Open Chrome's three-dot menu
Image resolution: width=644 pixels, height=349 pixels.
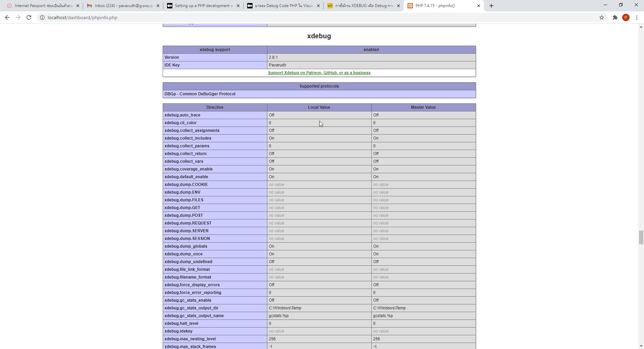[637, 17]
